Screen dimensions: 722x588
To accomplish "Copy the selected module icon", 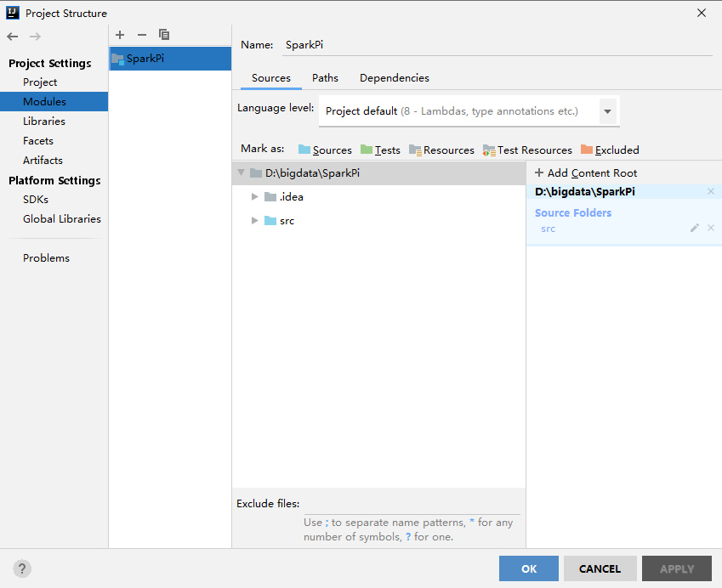I will pyautogui.click(x=164, y=35).
